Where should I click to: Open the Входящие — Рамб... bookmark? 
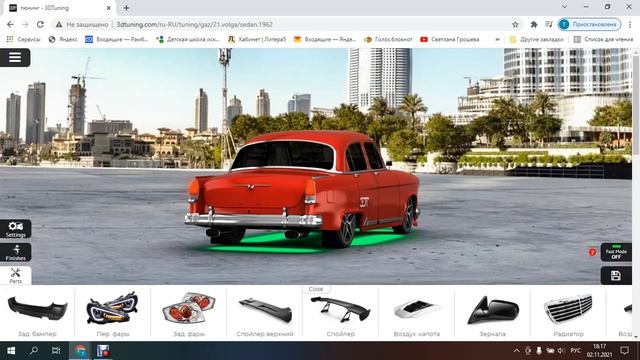tap(117, 40)
